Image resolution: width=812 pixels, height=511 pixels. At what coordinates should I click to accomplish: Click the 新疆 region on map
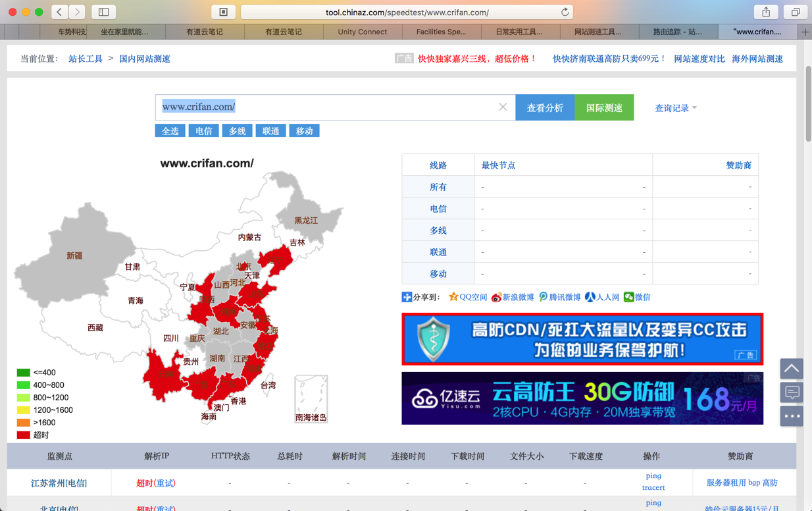coord(74,255)
